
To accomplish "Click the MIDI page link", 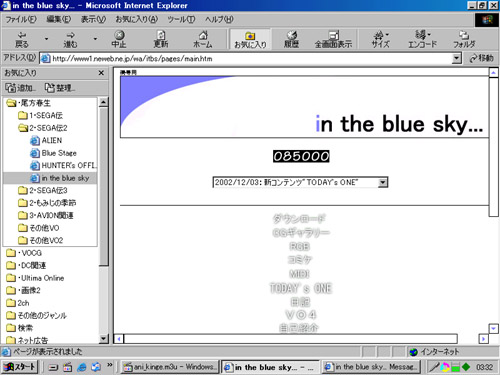I will click(299, 274).
